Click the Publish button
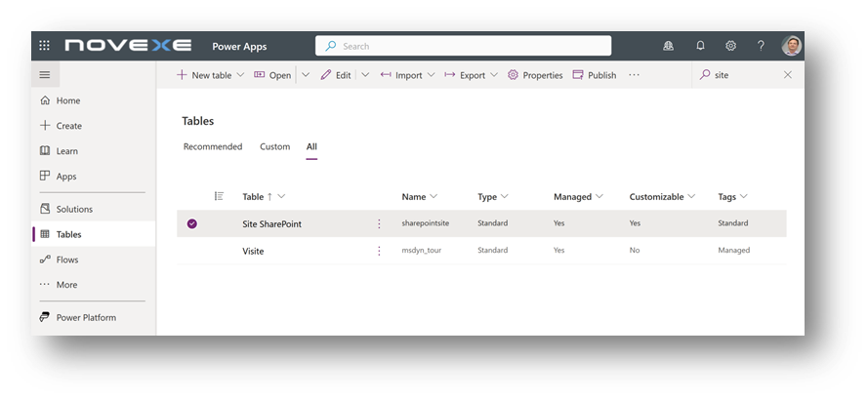 [x=594, y=75]
